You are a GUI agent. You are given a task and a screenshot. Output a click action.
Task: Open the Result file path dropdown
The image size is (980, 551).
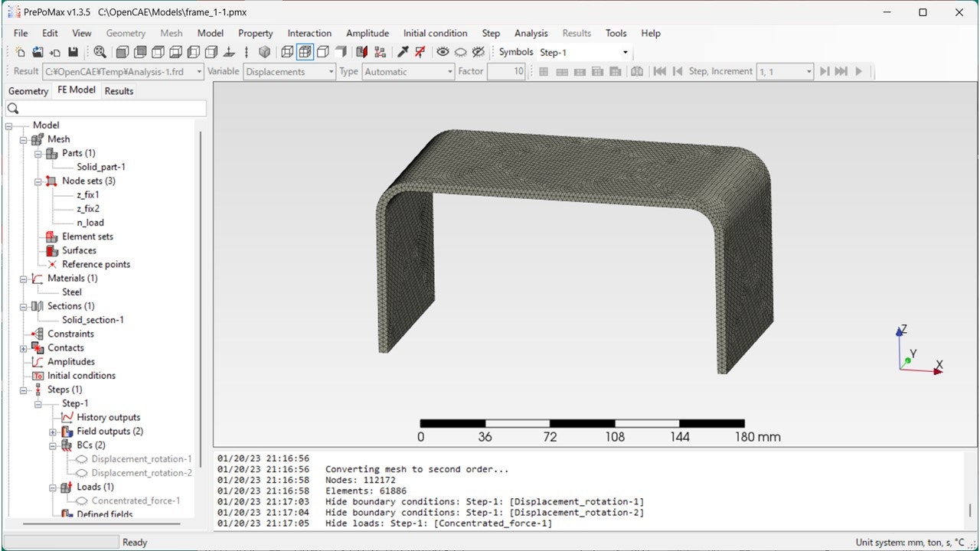(123, 71)
